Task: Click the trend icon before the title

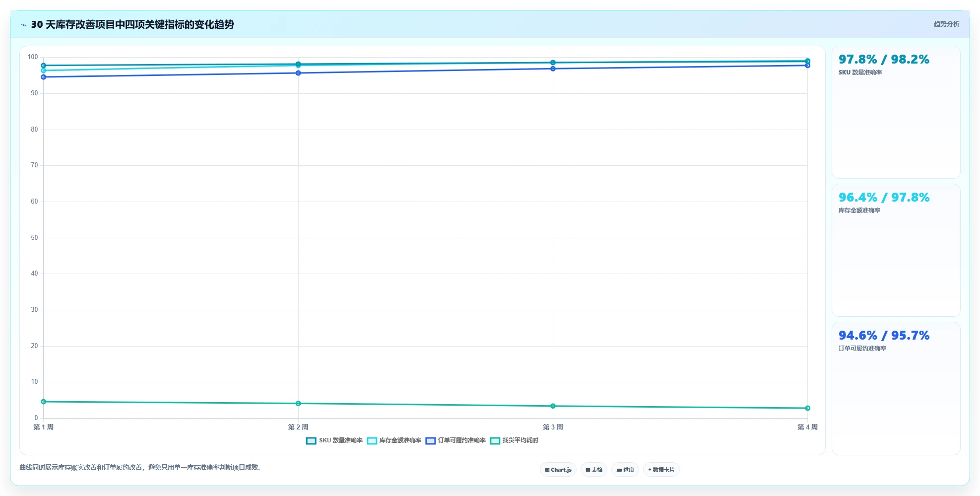Action: pyautogui.click(x=23, y=25)
